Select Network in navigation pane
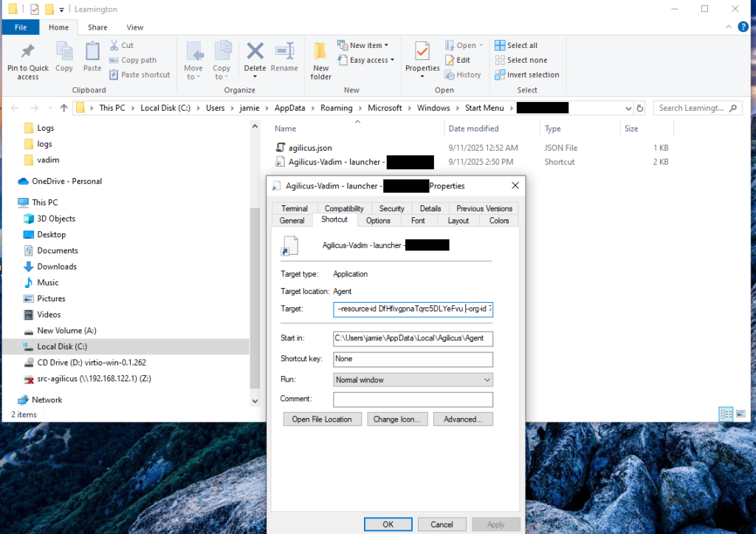This screenshot has height=534, width=756. (x=47, y=400)
